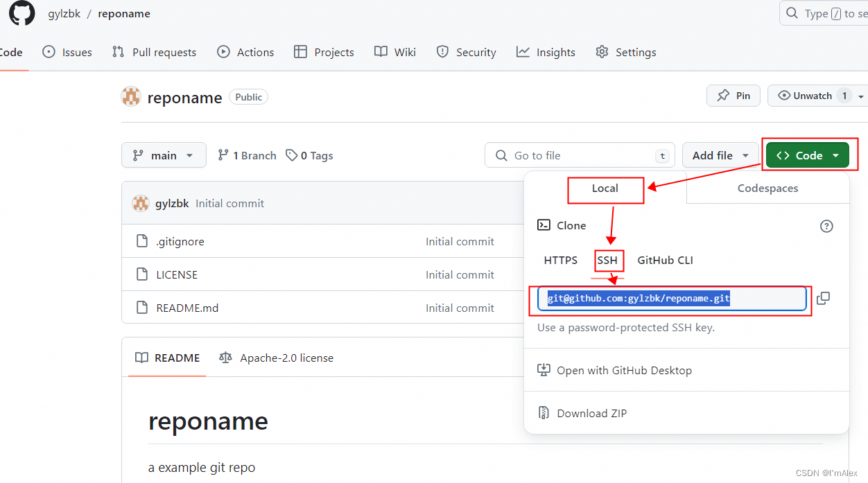The image size is (868, 483).
Task: Open clone help question mark icon
Action: 826,226
